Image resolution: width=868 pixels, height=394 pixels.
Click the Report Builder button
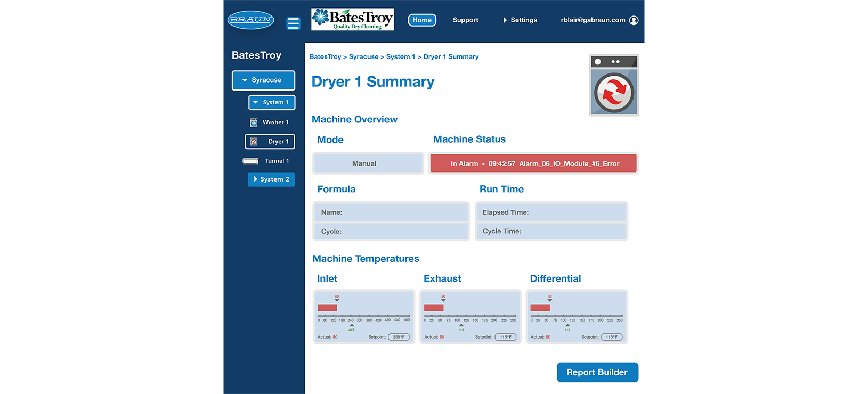597,372
